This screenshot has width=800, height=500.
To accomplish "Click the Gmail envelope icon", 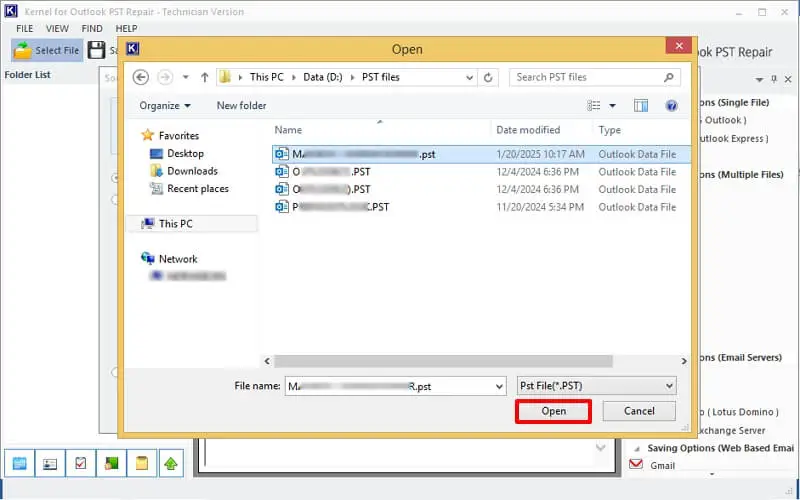I will click(636, 464).
